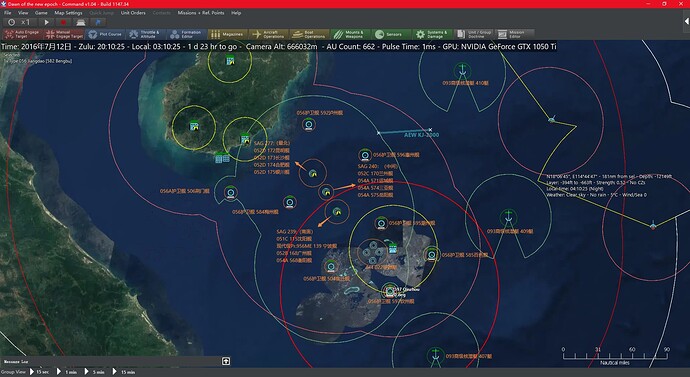
Task: Open the Magazines toolbar button
Action: pos(227,34)
